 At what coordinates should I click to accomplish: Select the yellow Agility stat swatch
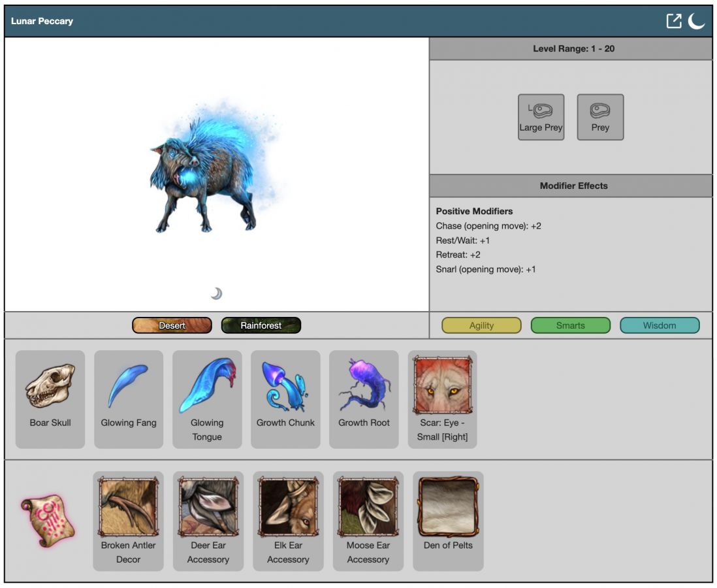(481, 325)
